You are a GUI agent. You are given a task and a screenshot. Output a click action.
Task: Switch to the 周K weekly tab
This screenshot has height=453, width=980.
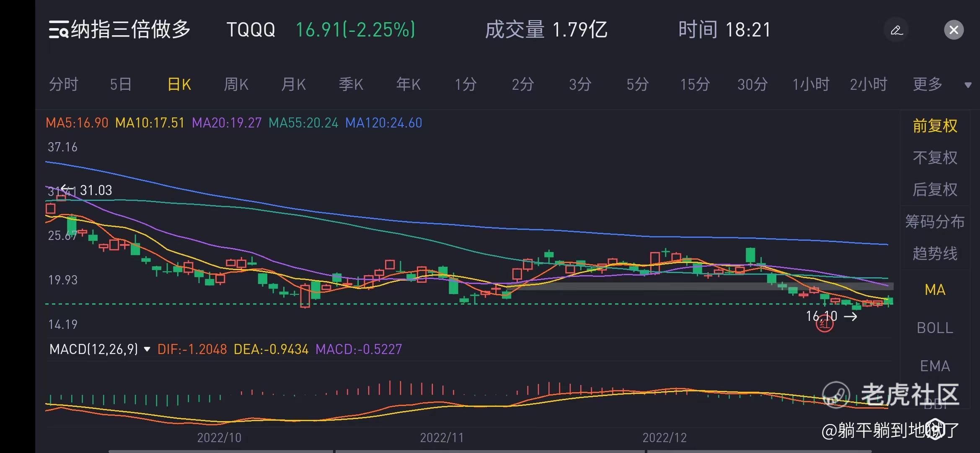236,84
